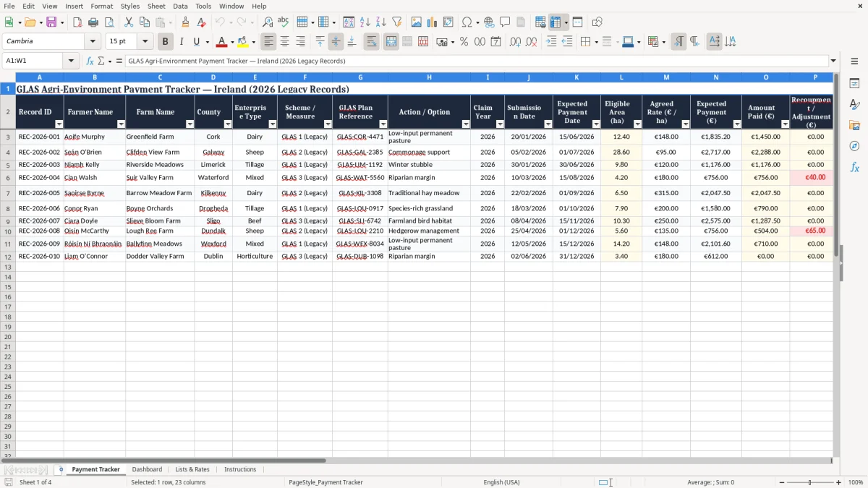Viewport: 868px width, 488px height.
Task: Insert Chart via toolbar icon
Action: (x=433, y=22)
